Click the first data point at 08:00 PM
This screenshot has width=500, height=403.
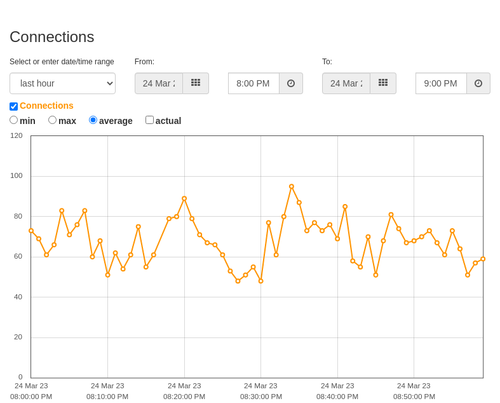(x=31, y=231)
